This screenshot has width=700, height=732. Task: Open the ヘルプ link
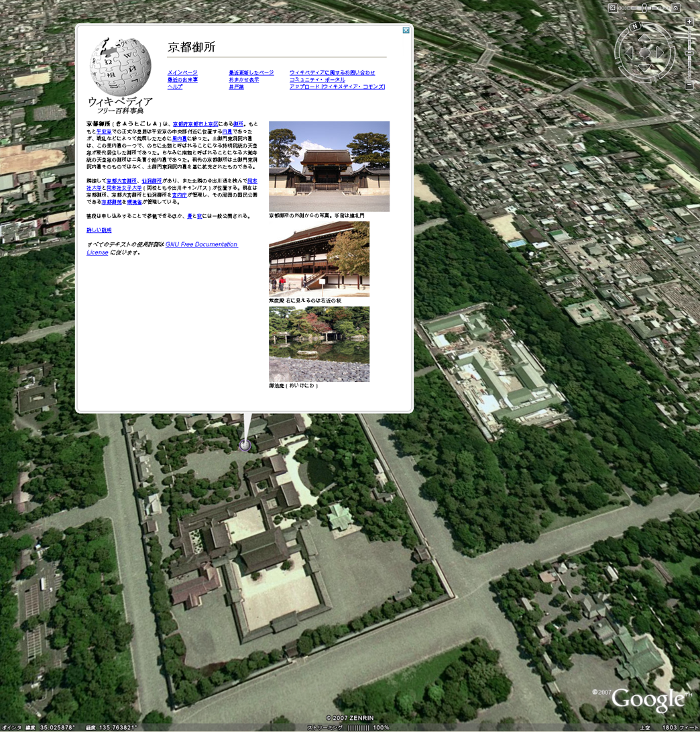tap(175, 87)
